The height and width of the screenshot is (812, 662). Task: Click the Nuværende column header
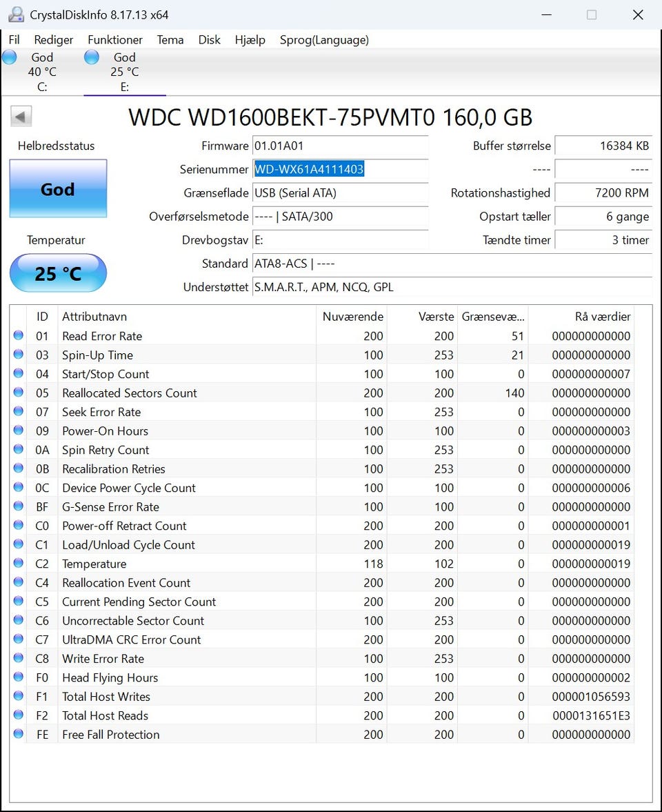point(352,317)
